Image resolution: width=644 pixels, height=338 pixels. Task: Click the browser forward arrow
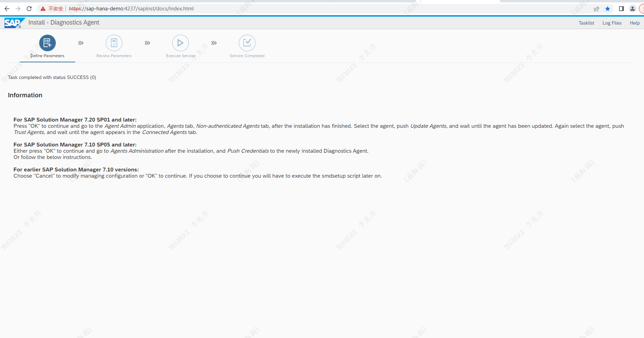pos(18,9)
